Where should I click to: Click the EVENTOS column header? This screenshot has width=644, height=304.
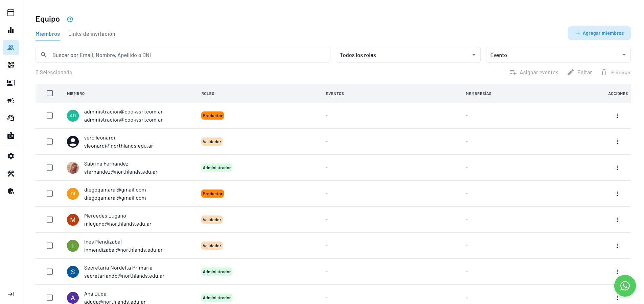pyautogui.click(x=335, y=94)
